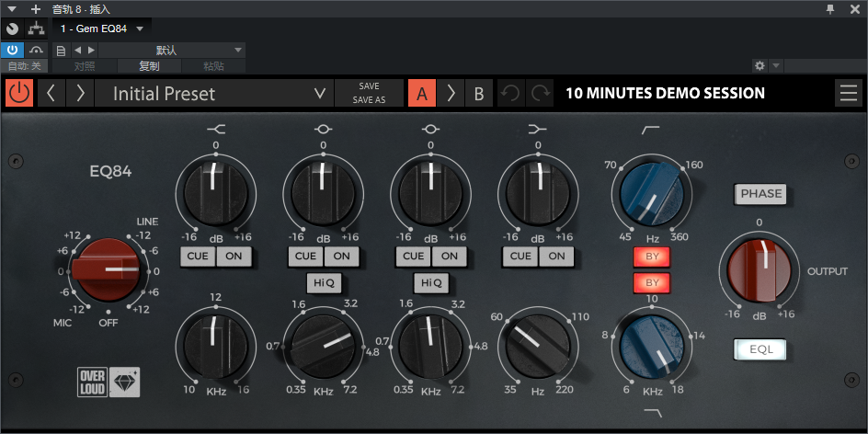The height and width of the screenshot is (434, 868).
Task: Toggle the PHASE button
Action: tap(761, 194)
